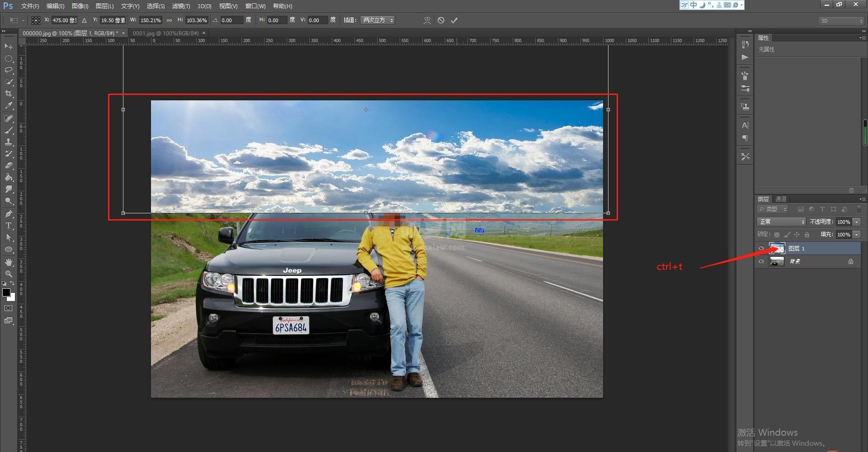Select the Quick Selection tool
Image resolution: width=868 pixels, height=452 pixels.
click(9, 82)
